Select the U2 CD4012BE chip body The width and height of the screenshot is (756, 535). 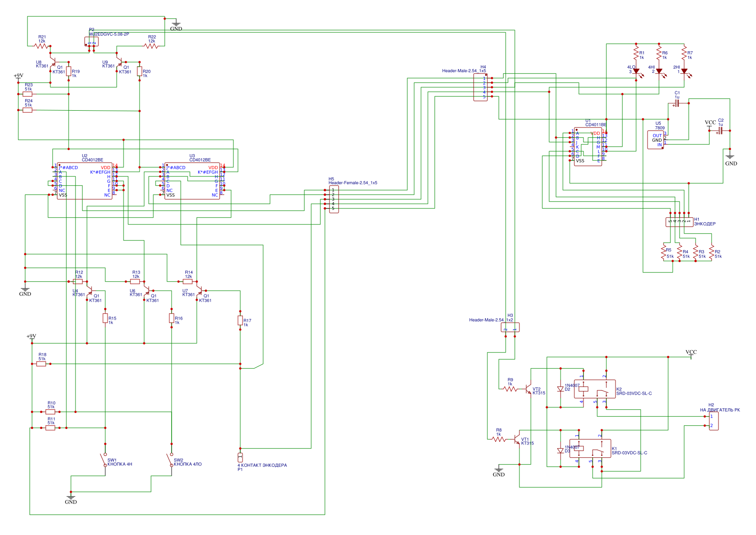(85, 181)
